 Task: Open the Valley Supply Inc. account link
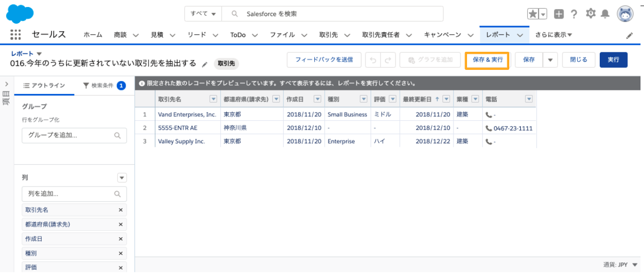point(181,142)
